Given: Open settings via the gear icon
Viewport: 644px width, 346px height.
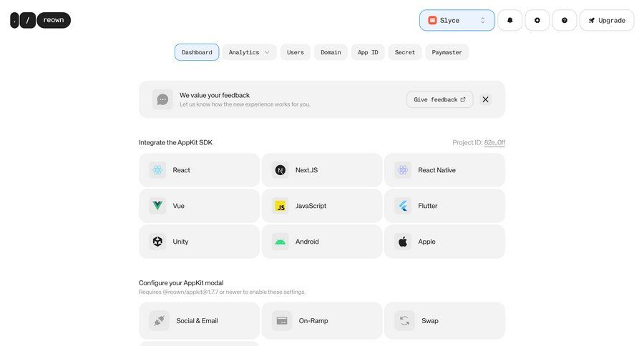Looking at the screenshot, I should point(537,21).
